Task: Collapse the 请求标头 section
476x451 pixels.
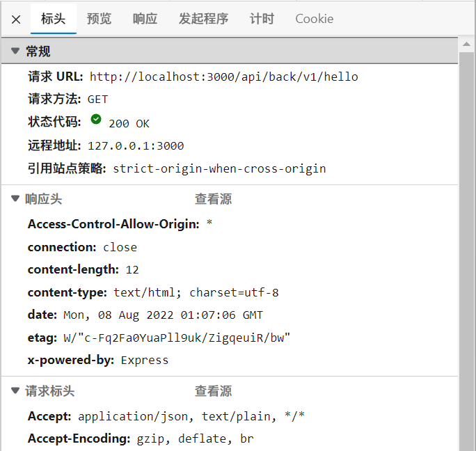Action: coord(16,391)
